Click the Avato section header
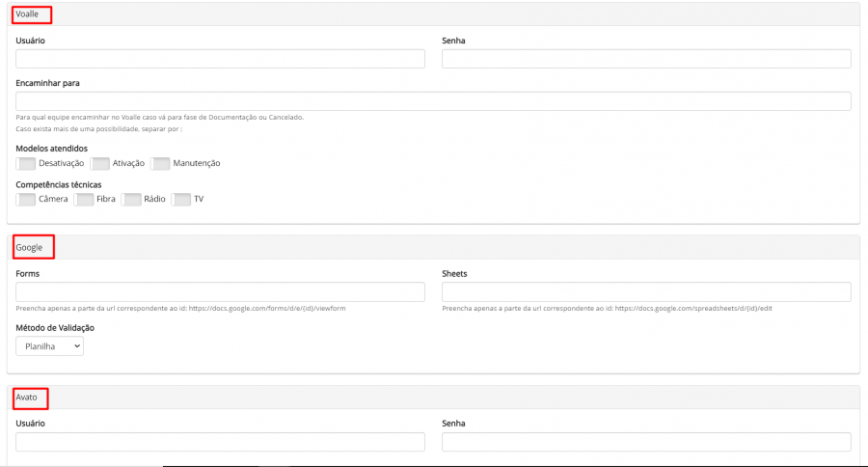Image resolution: width=868 pixels, height=467 pixels. tap(29, 398)
